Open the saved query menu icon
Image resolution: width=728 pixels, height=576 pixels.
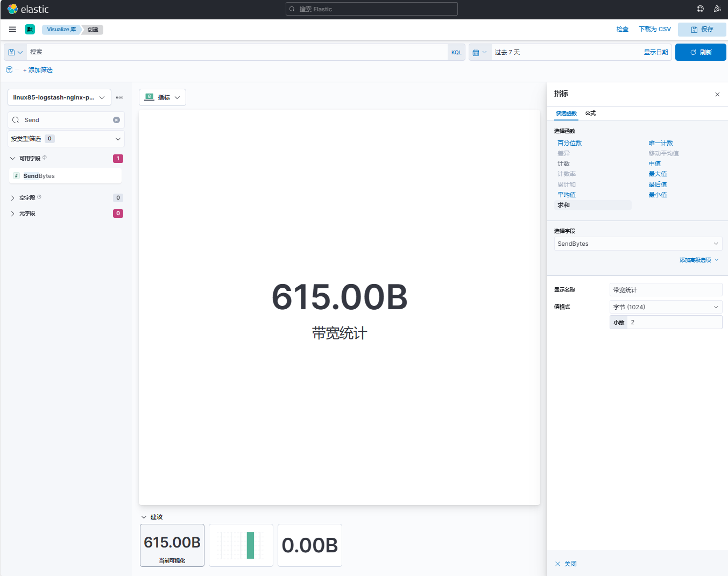[x=15, y=52]
